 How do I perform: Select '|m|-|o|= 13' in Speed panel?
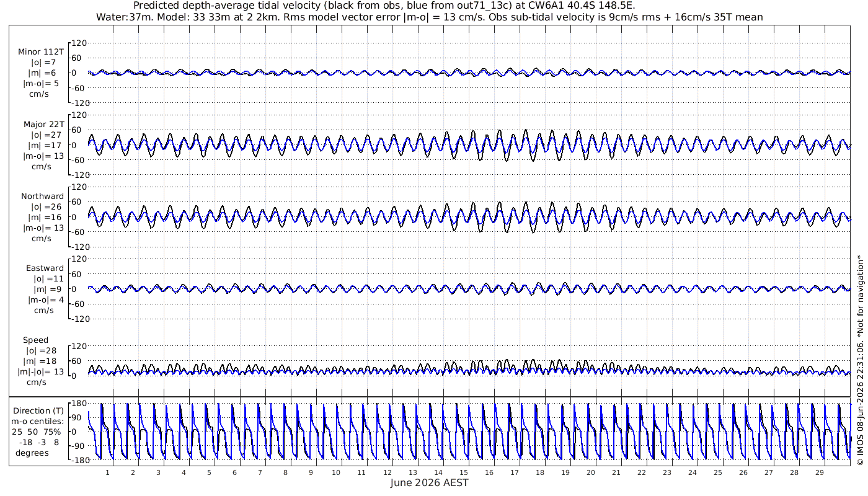pos(41,372)
